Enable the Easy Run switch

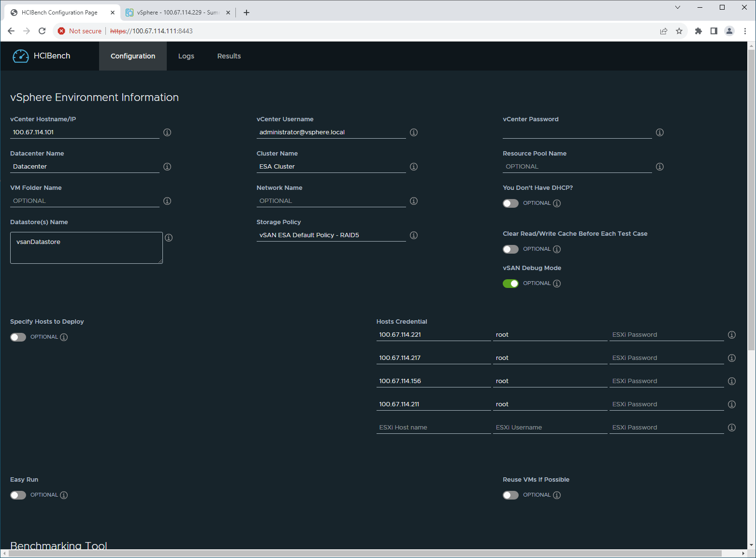tap(18, 495)
